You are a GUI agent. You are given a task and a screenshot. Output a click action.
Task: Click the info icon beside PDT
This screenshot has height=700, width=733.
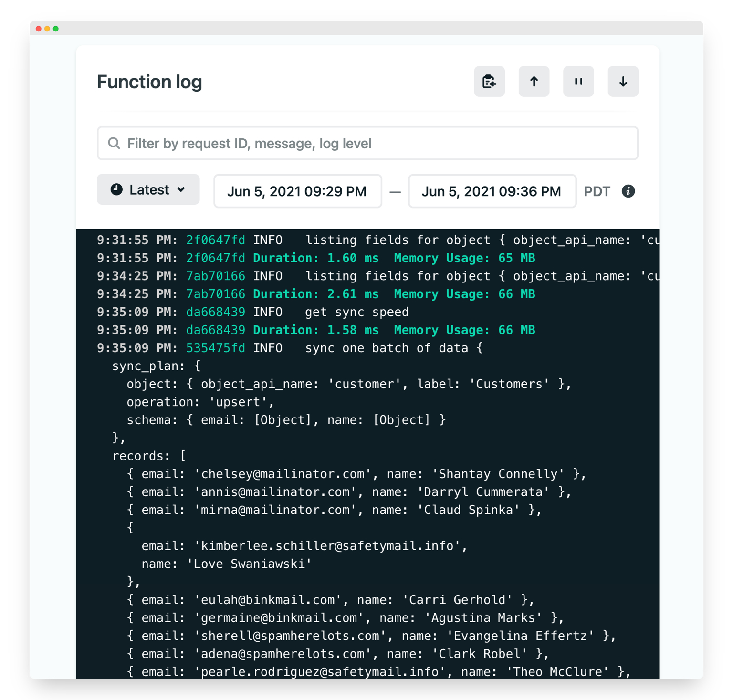tap(628, 191)
